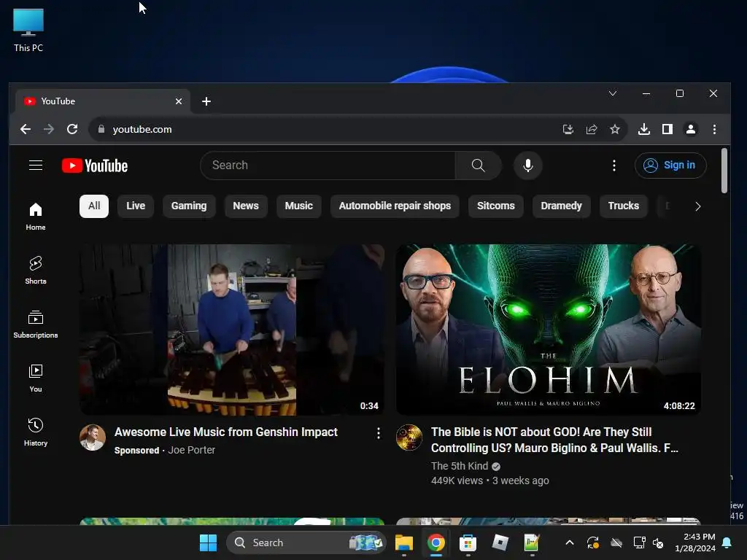The height and width of the screenshot is (560, 747).
Task: Open the Notepad++ taskbar icon
Action: [x=532, y=542]
